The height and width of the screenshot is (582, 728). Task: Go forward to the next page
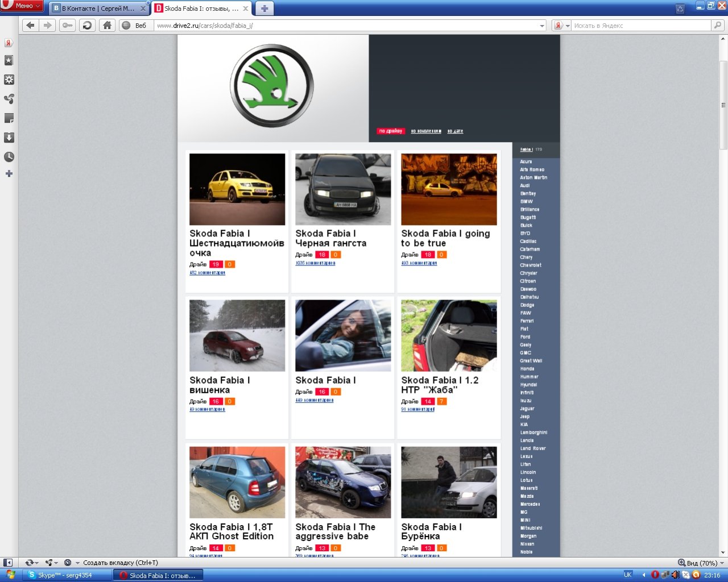click(48, 25)
